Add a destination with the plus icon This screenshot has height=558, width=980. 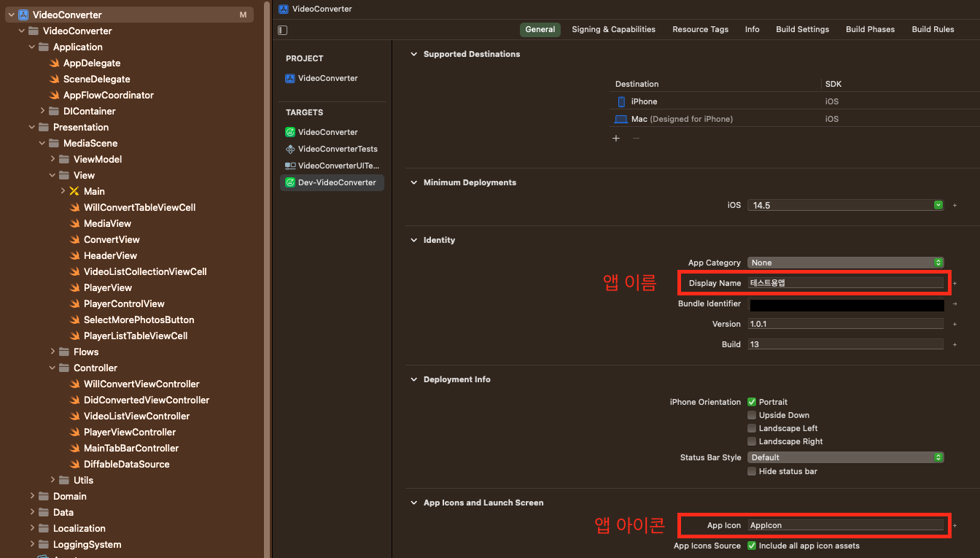click(616, 138)
